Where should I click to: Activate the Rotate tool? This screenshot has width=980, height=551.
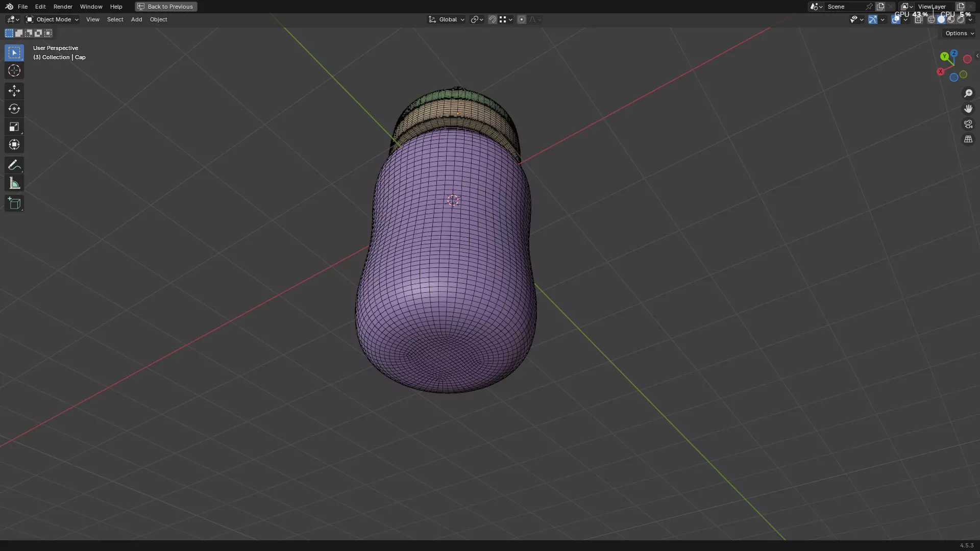[14, 109]
